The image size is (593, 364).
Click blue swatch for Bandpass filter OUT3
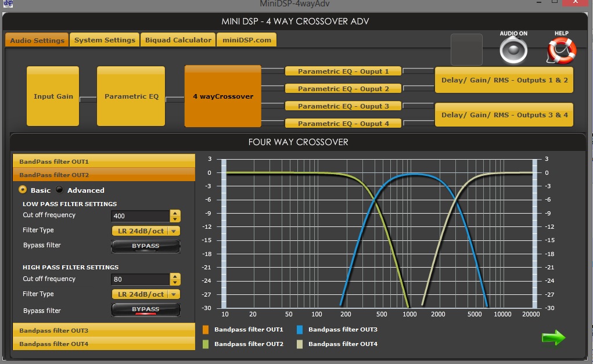click(x=300, y=330)
